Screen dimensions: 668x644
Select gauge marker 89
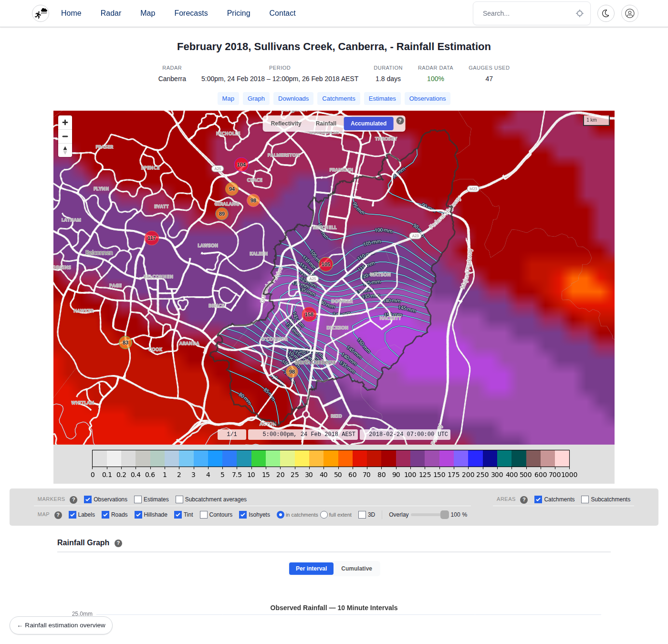click(222, 214)
